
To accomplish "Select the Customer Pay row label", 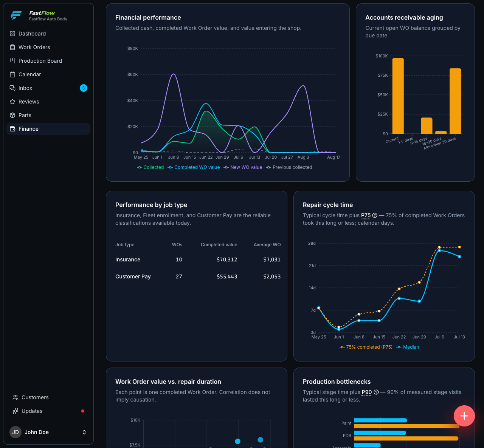I will point(133,277).
